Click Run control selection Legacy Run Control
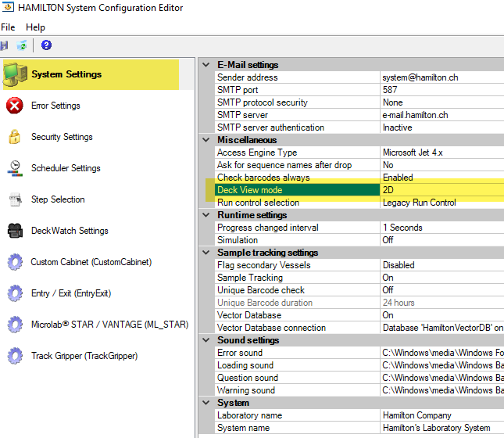The width and height of the screenshot is (504, 438). click(x=419, y=203)
